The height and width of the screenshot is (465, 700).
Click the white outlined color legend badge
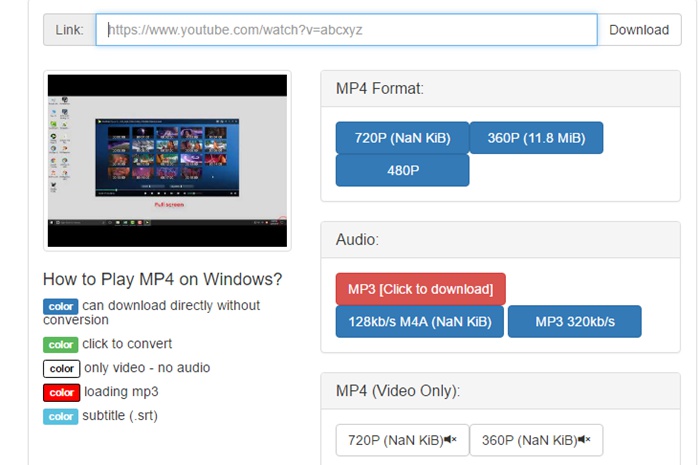62,369
